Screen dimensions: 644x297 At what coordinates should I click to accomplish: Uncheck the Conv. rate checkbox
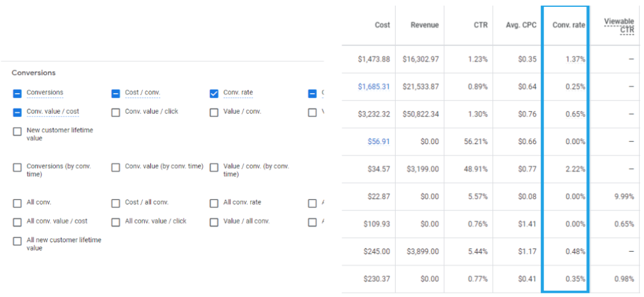coord(214,93)
